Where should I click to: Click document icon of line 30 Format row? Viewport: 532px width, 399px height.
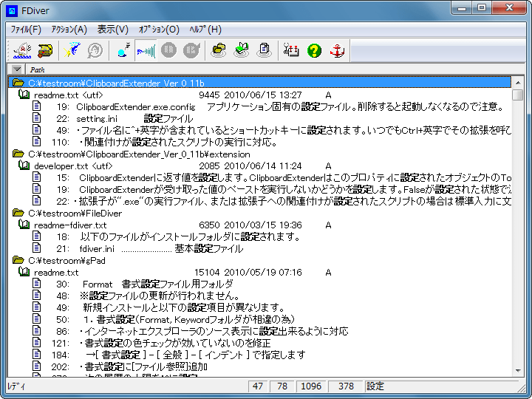[x=37, y=284]
